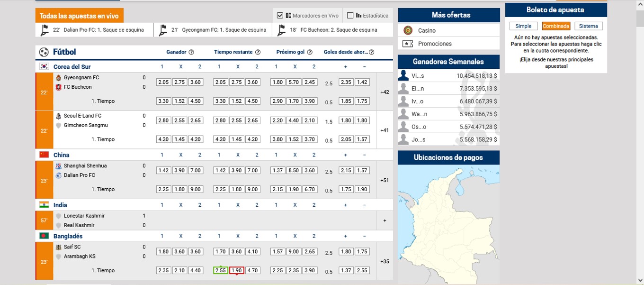The width and height of the screenshot is (644, 285).
Task: Open the help icon next to Próximo gol
Action: [x=310, y=52]
